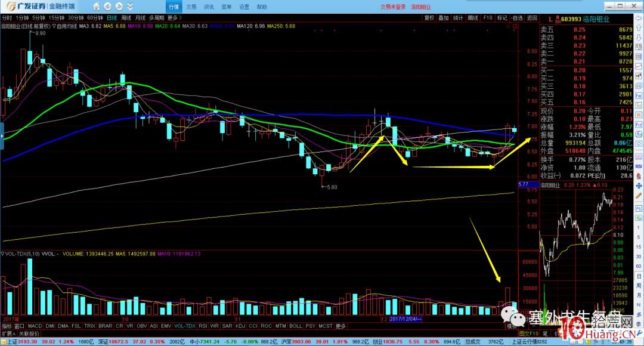Select the KDJ indicator tab
The width and height of the screenshot is (644, 346).
click(240, 326)
